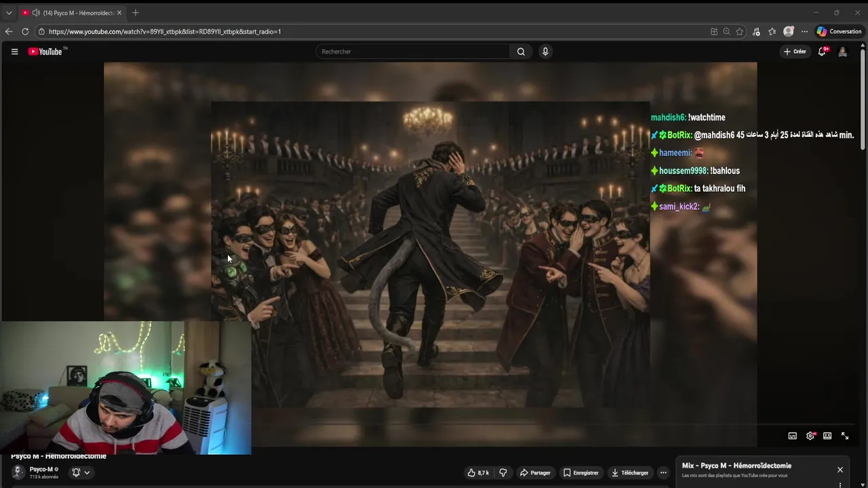Dislike the video with thumbs down
868x488 pixels.
pyautogui.click(x=503, y=472)
